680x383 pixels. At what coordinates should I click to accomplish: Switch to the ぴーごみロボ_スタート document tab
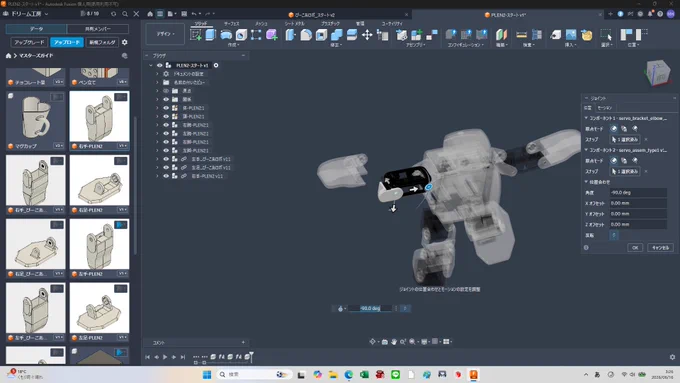coord(314,15)
